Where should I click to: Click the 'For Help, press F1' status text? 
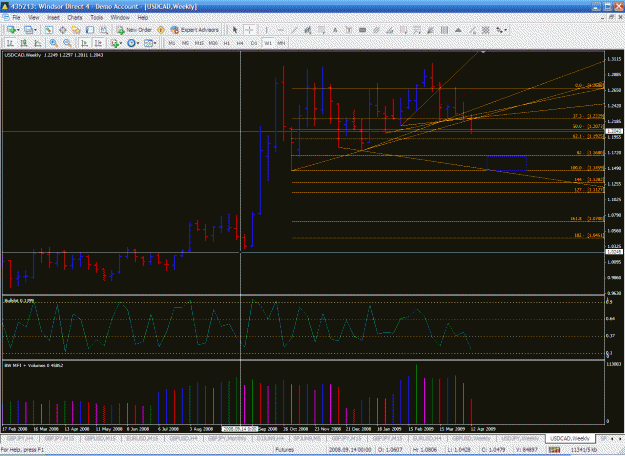tap(22, 450)
